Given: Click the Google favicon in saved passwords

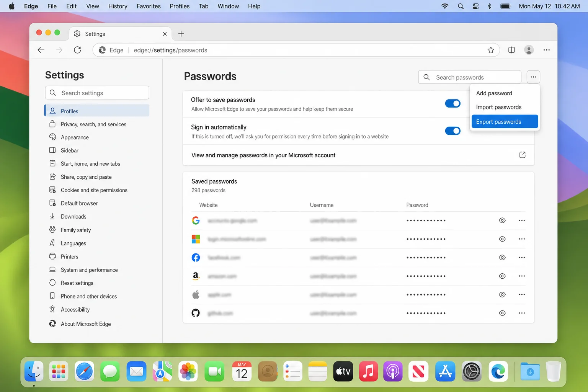Looking at the screenshot, I should point(196,220).
